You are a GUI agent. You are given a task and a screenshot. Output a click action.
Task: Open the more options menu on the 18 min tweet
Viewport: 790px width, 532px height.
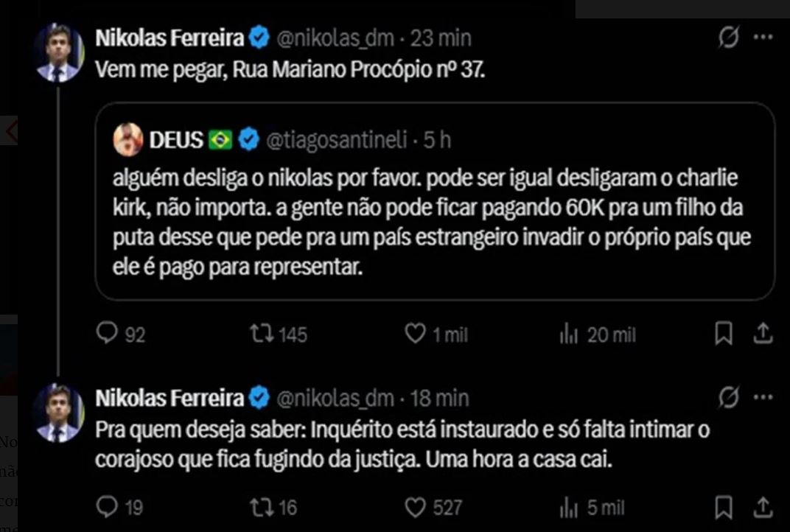(x=763, y=399)
